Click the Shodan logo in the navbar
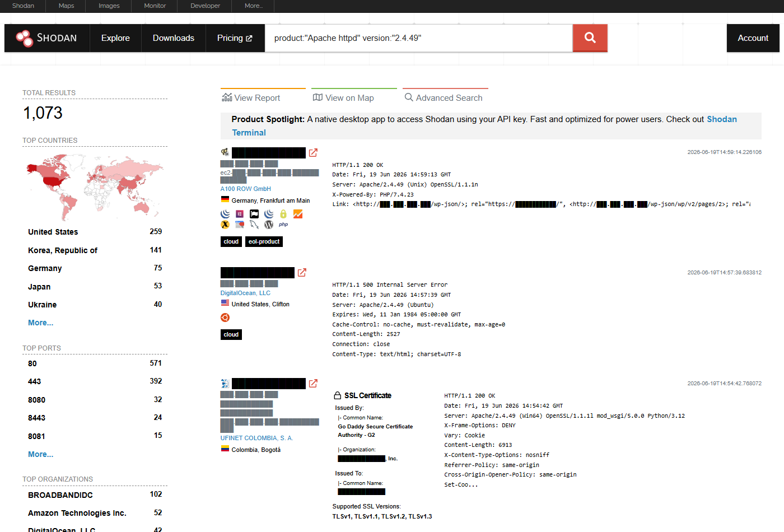784x532 pixels. (x=47, y=38)
